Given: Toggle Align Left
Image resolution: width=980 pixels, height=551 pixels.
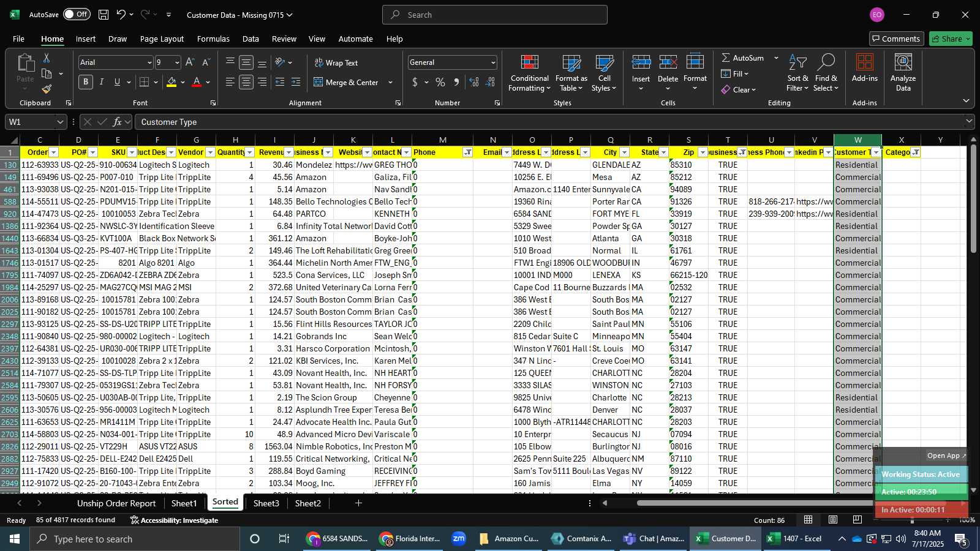Looking at the screenshot, I should point(230,82).
